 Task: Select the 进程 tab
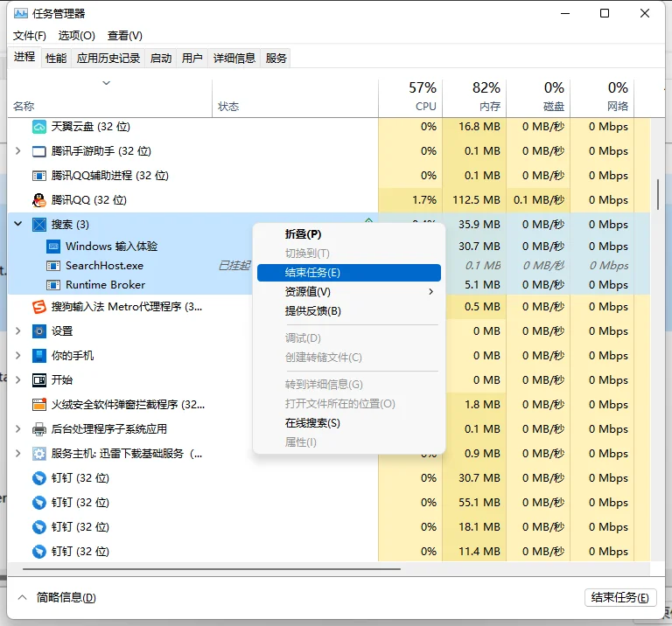(24, 57)
